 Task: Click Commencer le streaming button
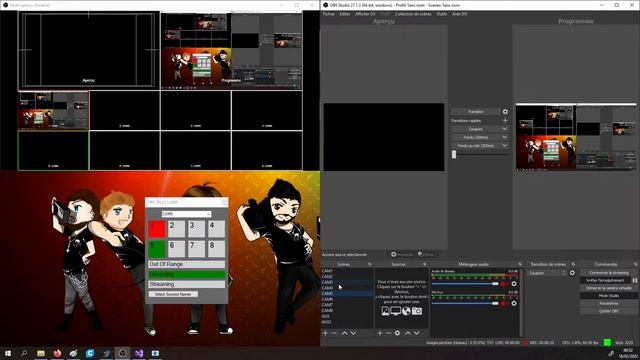tap(608, 273)
